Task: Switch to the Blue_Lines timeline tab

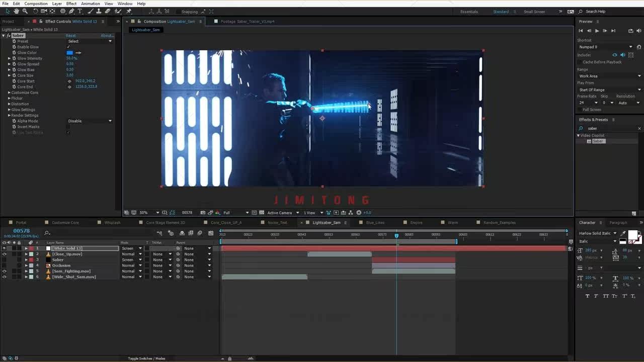Action: [375, 222]
